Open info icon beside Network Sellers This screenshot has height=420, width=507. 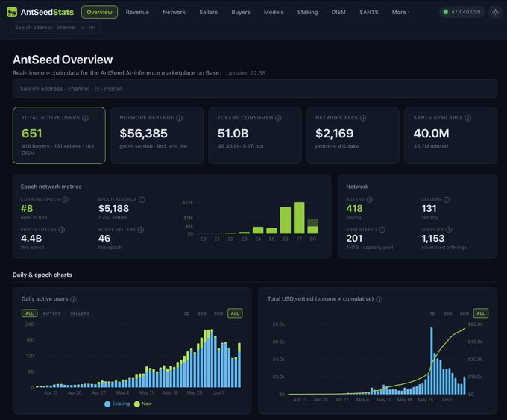(446, 200)
